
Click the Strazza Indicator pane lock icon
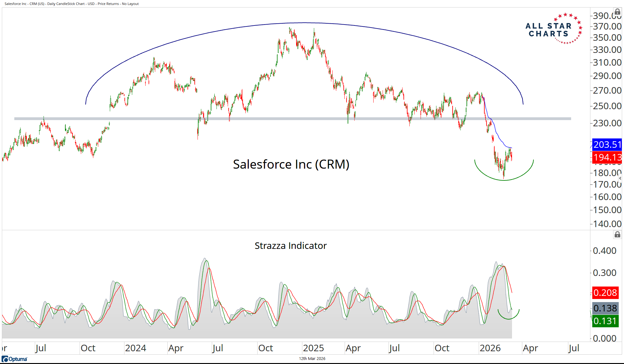(617, 235)
